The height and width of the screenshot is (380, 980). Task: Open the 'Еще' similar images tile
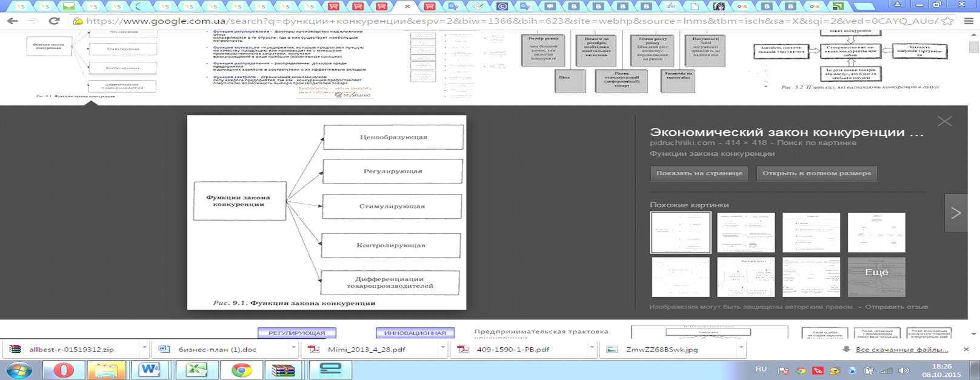click(876, 277)
